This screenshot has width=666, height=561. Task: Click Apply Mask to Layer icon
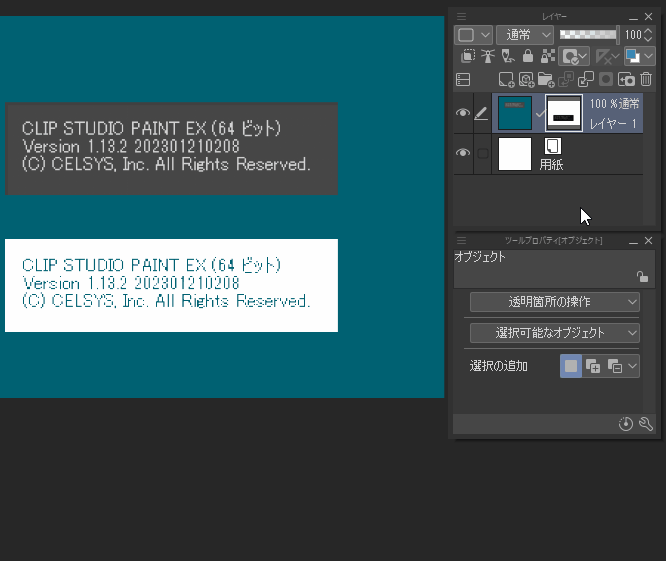click(x=626, y=79)
